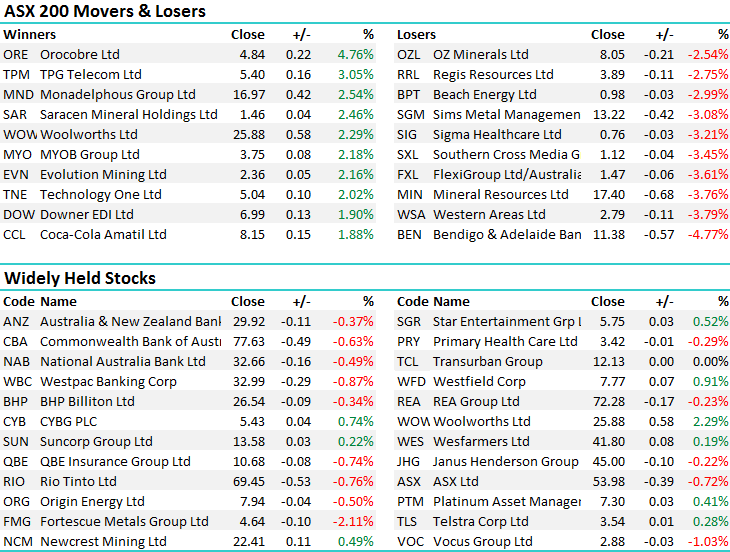Click Transurban Group company name
The image size is (730, 552).
coord(488,362)
